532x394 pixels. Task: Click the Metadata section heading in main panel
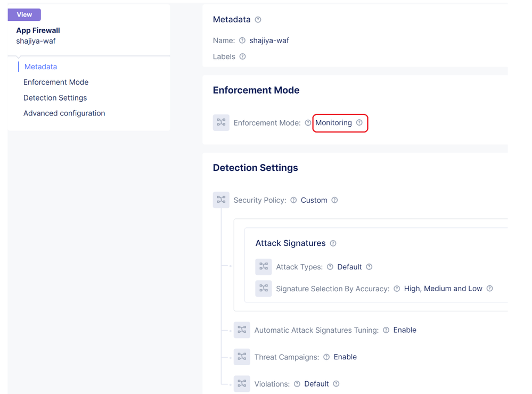pos(232,20)
